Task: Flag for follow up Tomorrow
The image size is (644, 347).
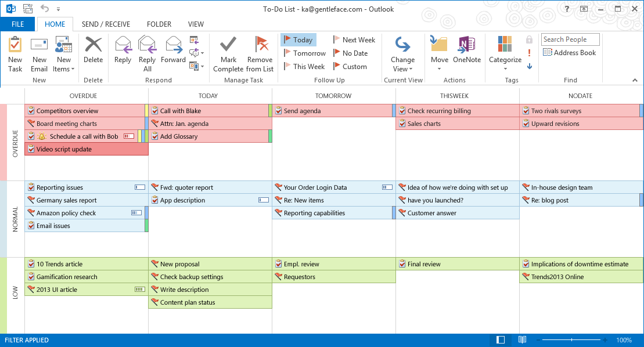Action: click(x=305, y=53)
